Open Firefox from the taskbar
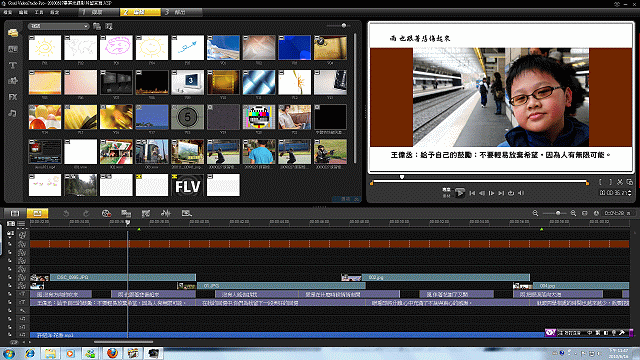The width and height of the screenshot is (640, 360). point(112,353)
